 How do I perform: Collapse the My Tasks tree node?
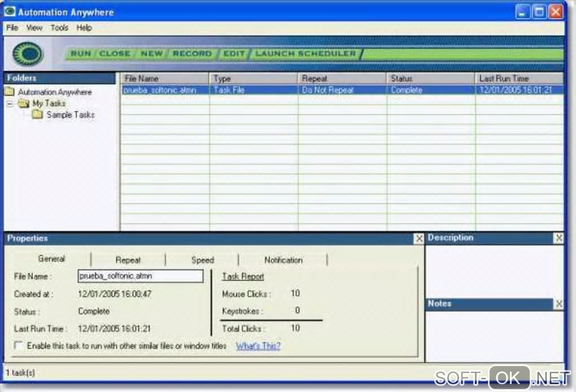(x=10, y=104)
